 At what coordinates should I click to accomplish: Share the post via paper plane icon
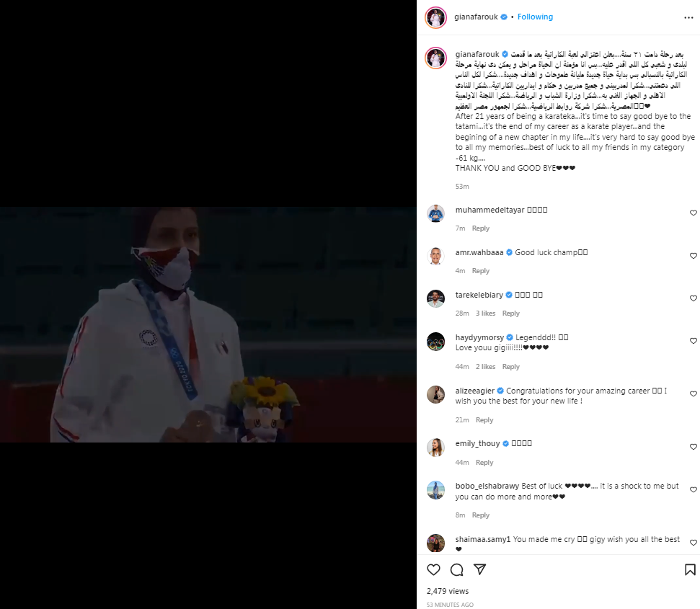point(480,569)
